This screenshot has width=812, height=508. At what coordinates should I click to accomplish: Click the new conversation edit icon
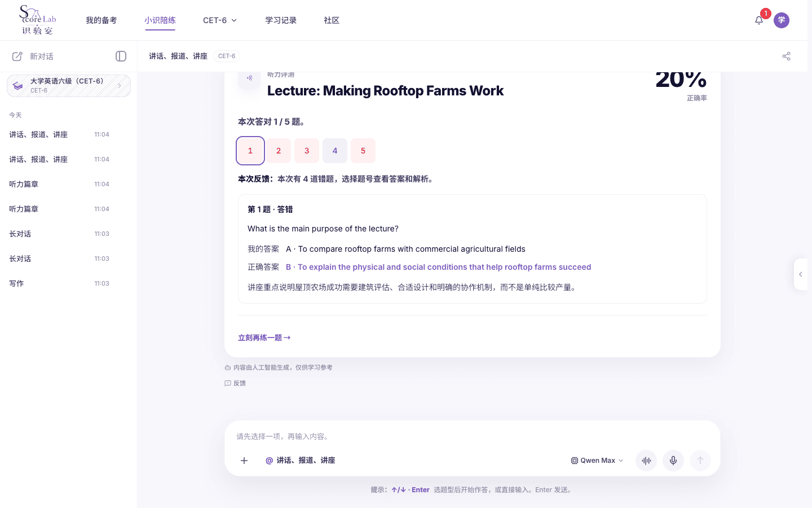[x=17, y=56]
